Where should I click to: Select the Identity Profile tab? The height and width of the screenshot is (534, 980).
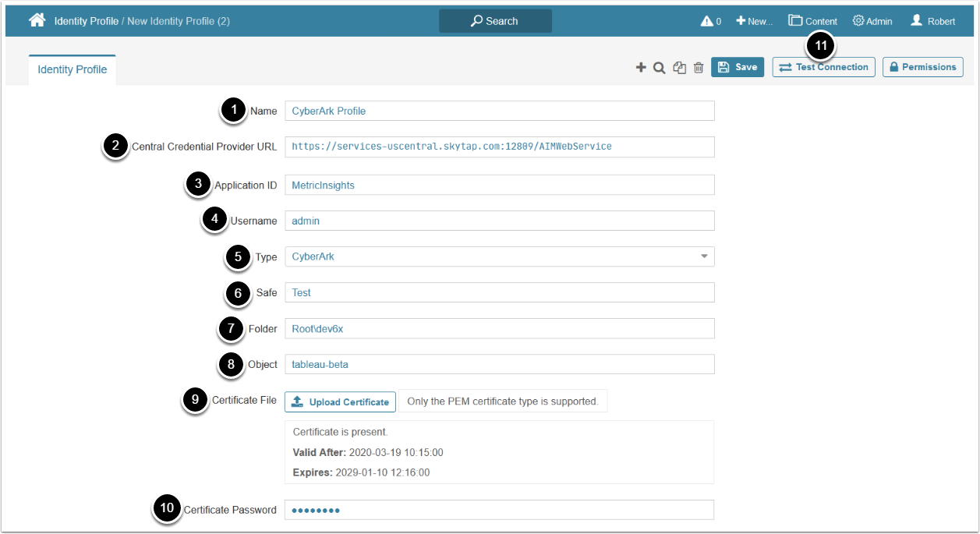coord(73,69)
